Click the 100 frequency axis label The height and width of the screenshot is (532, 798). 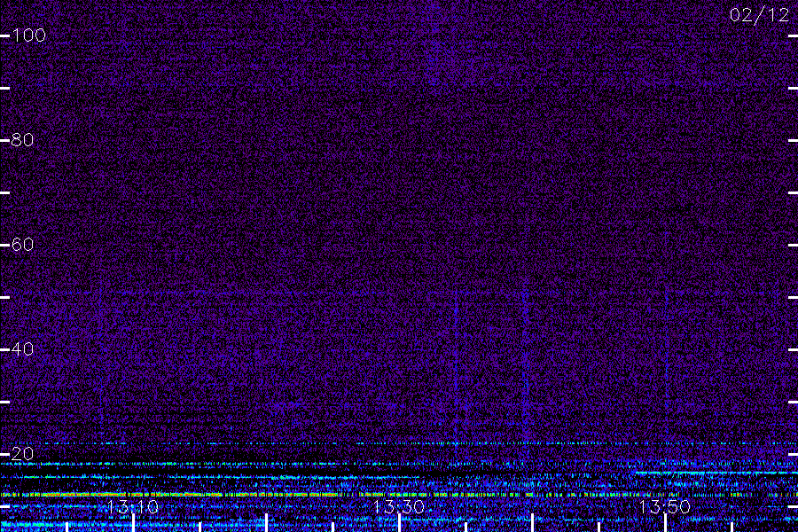click(x=28, y=35)
